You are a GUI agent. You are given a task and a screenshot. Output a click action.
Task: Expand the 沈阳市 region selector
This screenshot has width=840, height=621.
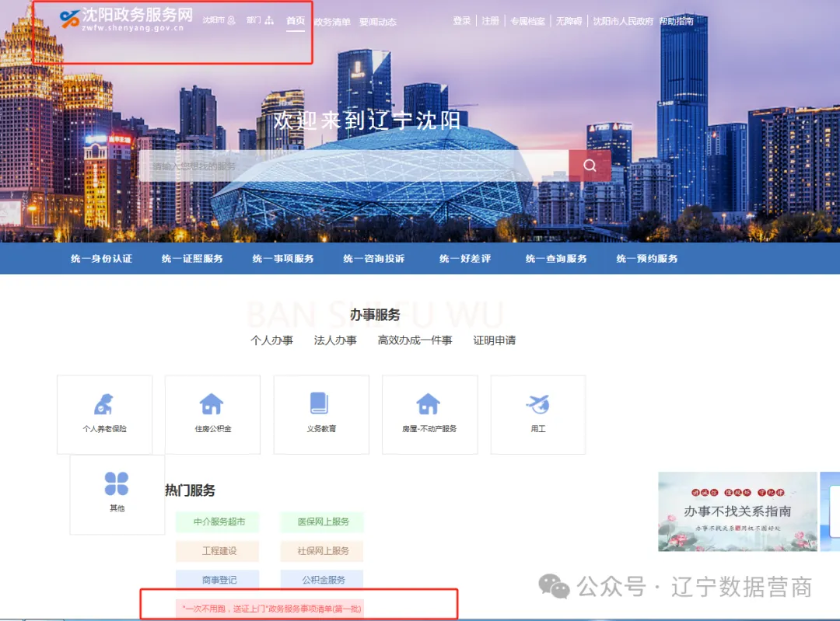point(219,21)
